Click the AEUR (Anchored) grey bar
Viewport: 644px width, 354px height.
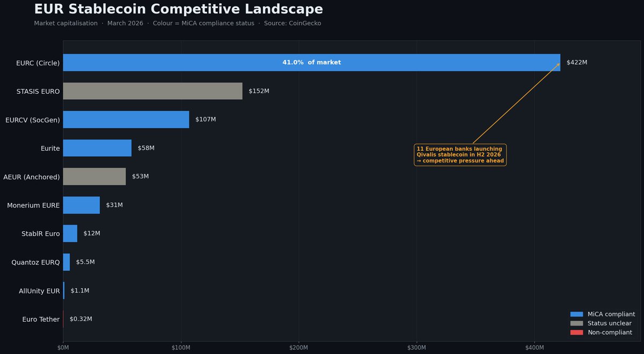tap(94, 176)
